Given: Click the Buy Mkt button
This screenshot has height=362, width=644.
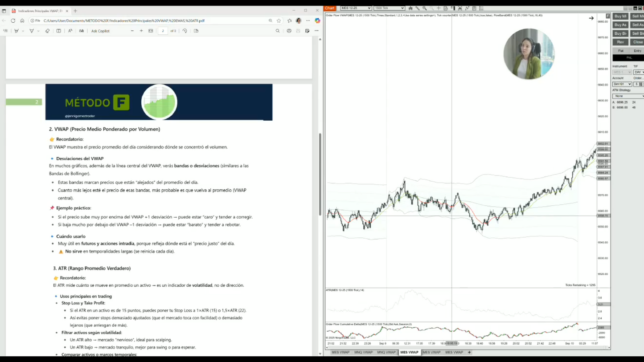Looking at the screenshot, I should [x=620, y=16].
